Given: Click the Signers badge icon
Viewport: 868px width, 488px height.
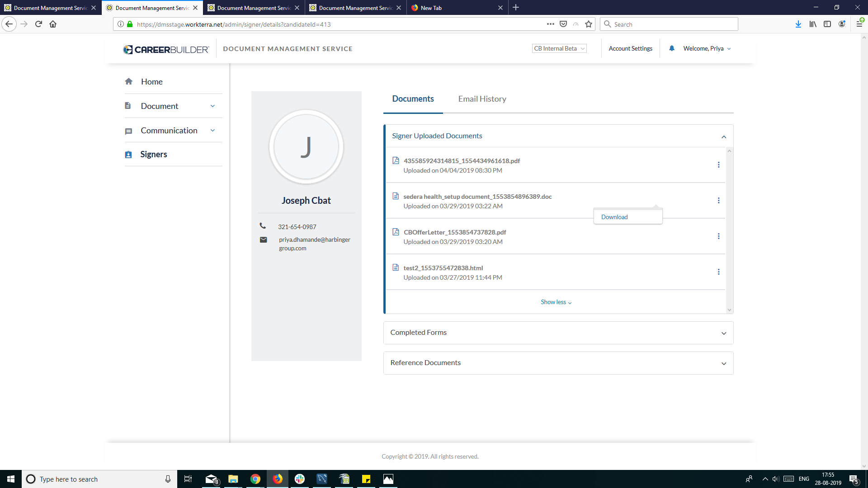Looking at the screenshot, I should [128, 155].
